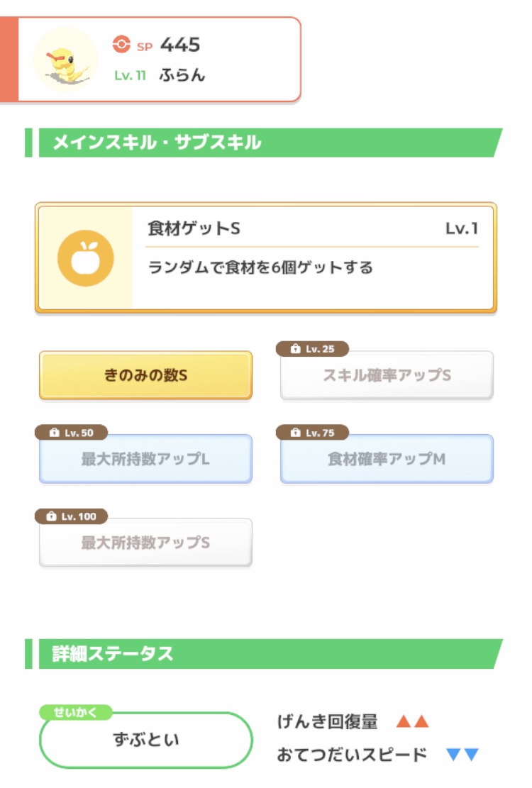Select the きのみの数S sub skill
532x788 pixels.
click(x=145, y=375)
